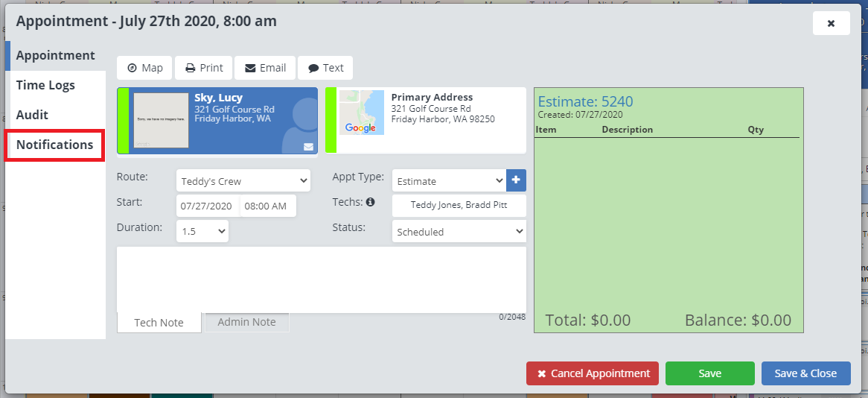Open the Audit tab

tap(55, 115)
